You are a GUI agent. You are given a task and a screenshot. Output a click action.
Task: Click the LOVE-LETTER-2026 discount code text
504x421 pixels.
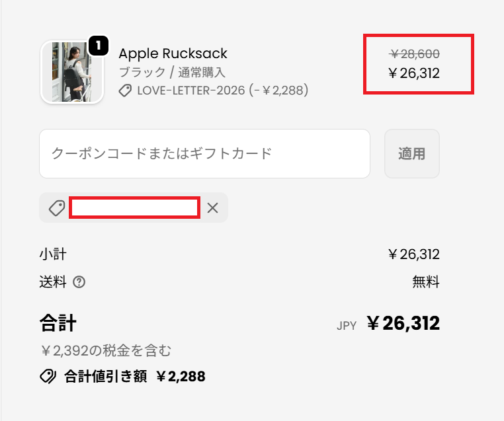coord(222,91)
